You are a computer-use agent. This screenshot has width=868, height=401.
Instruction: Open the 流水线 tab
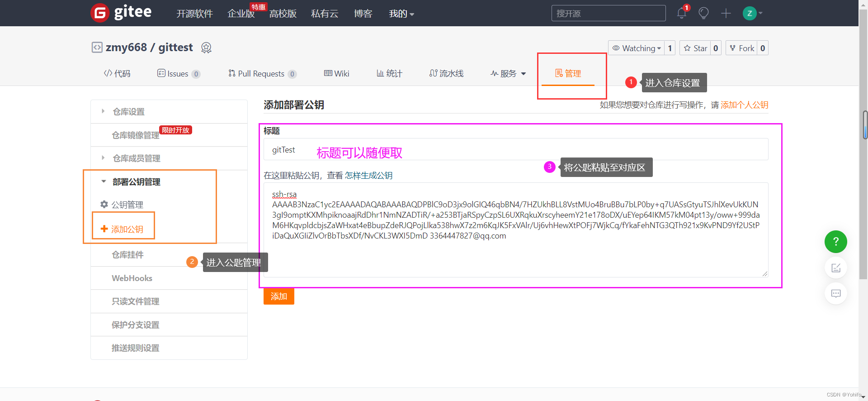click(446, 73)
